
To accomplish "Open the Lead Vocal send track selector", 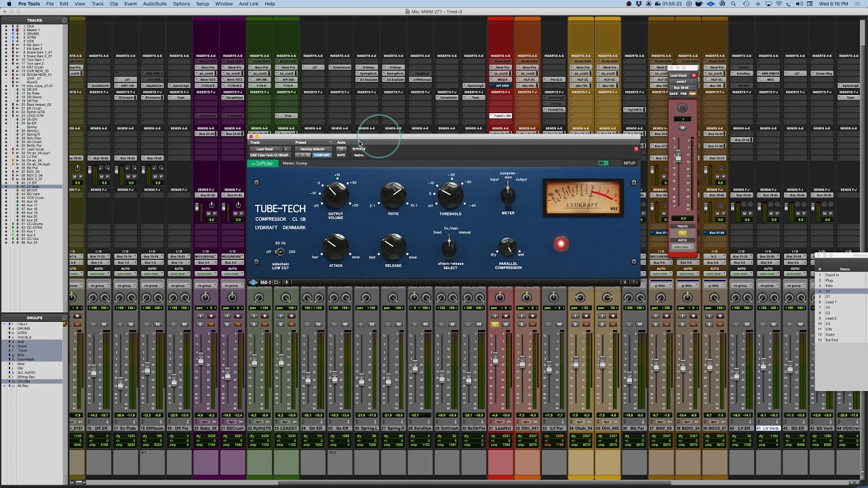I will coord(679,75).
